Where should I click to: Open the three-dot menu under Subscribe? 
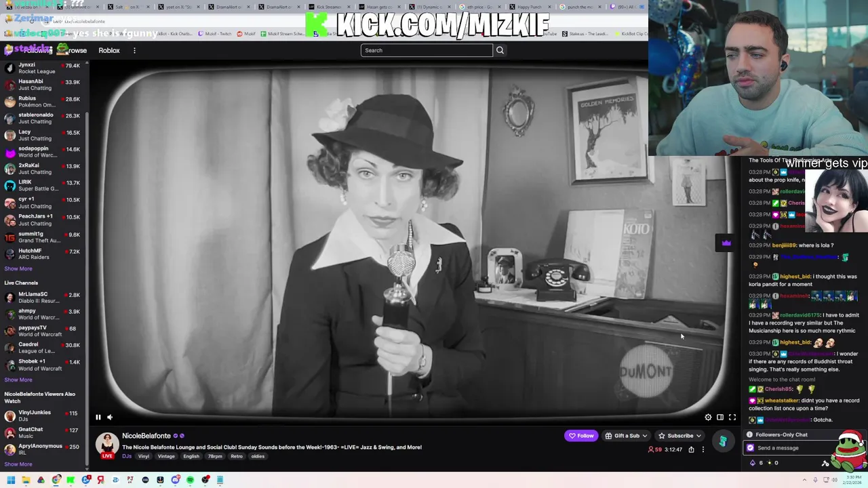(703, 449)
